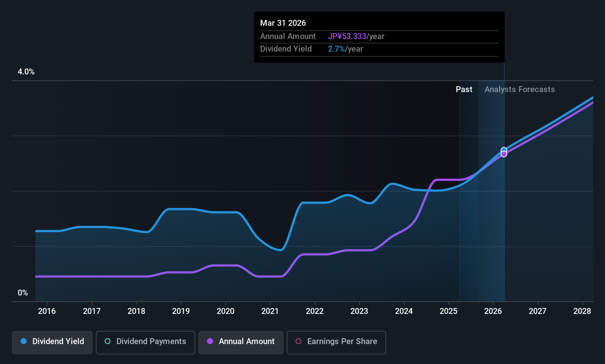Click the 2021 year label on x-axis
This screenshot has width=605, height=364.
click(270, 311)
